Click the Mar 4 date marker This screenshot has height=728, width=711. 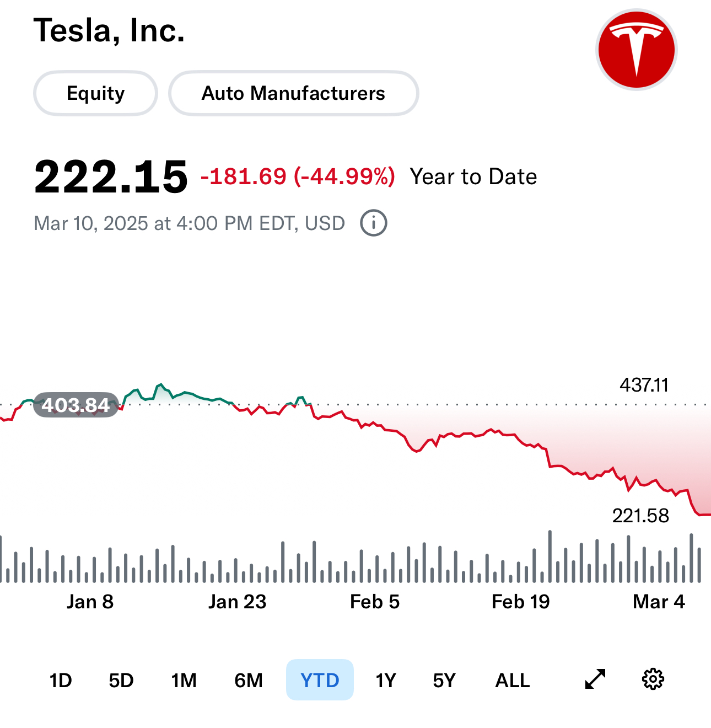659,602
